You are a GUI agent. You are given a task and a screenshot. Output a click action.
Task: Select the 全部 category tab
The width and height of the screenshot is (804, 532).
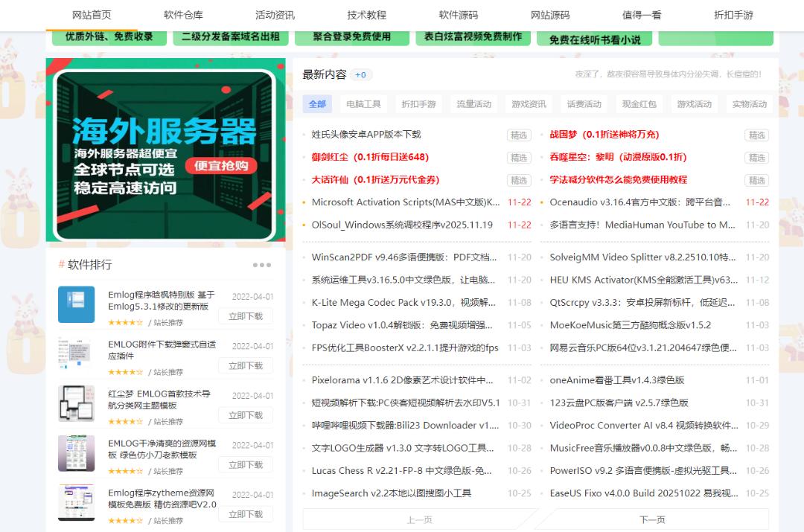click(x=317, y=104)
